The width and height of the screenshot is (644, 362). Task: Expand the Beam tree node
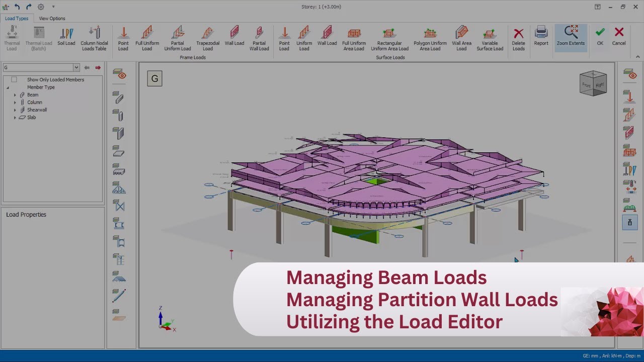(15, 95)
